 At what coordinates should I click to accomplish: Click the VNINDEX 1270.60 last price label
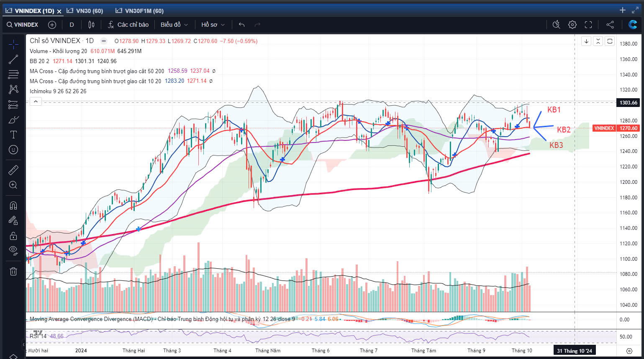pos(616,128)
